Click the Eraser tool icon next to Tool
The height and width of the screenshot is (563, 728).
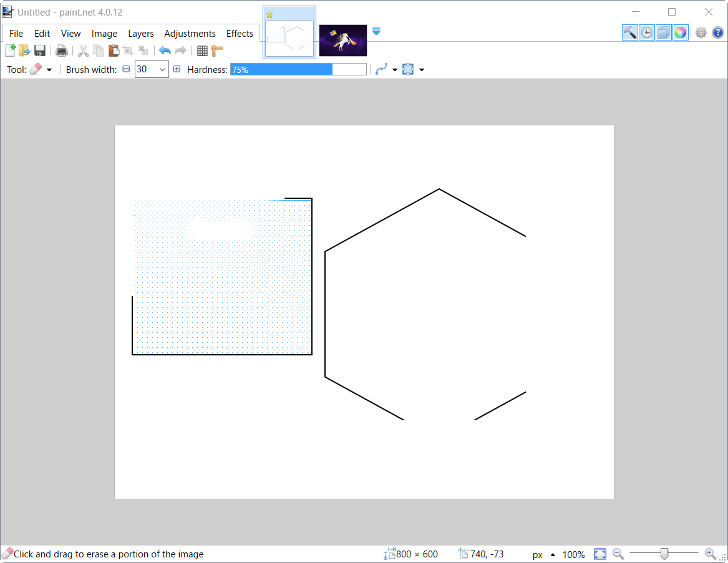[x=36, y=69]
